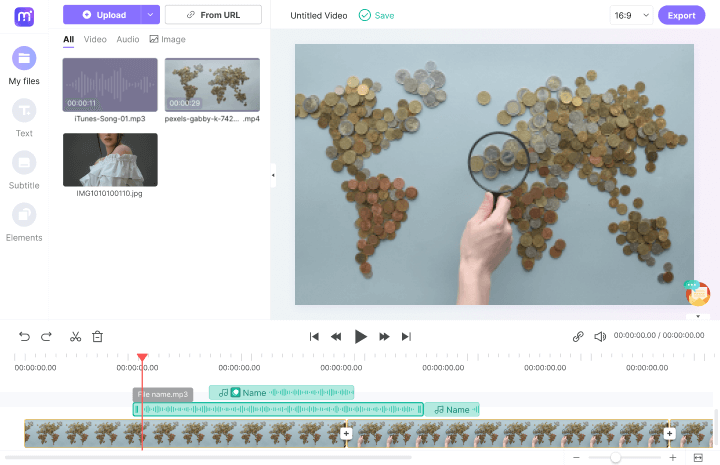Expand the Upload button dropdown arrow
Screen dimensions: 720x465
pyautogui.click(x=150, y=15)
